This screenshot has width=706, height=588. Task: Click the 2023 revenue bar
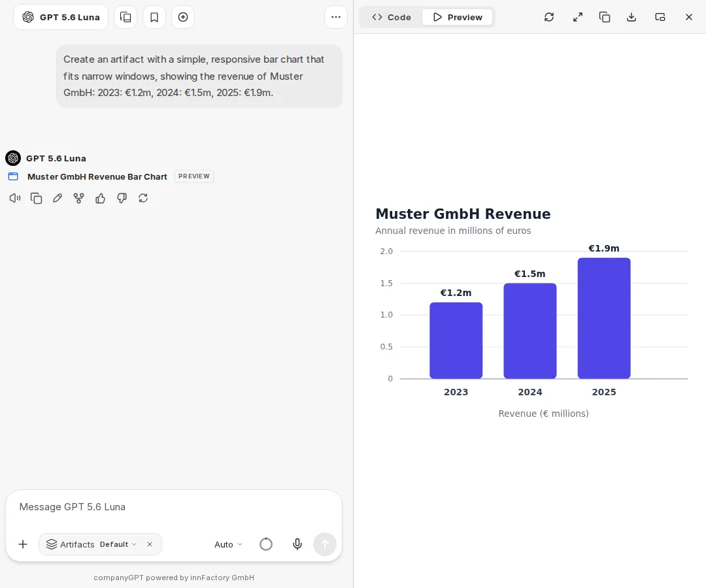456,340
